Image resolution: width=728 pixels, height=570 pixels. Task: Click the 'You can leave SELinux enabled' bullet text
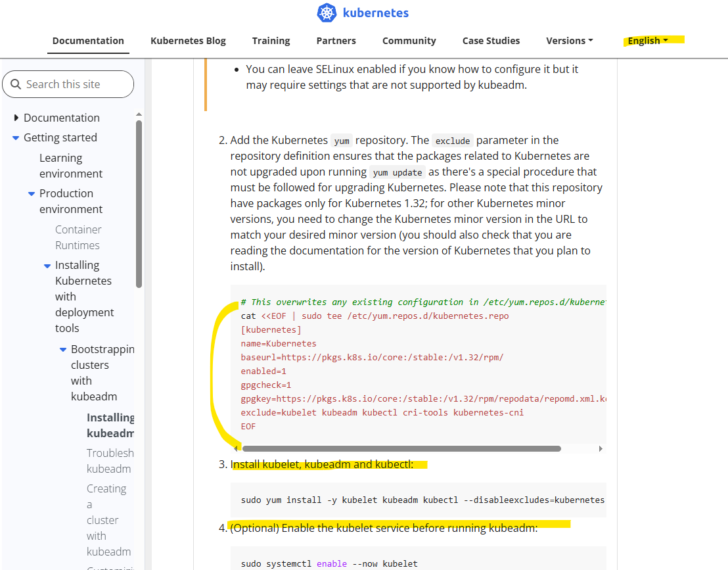tap(412, 77)
